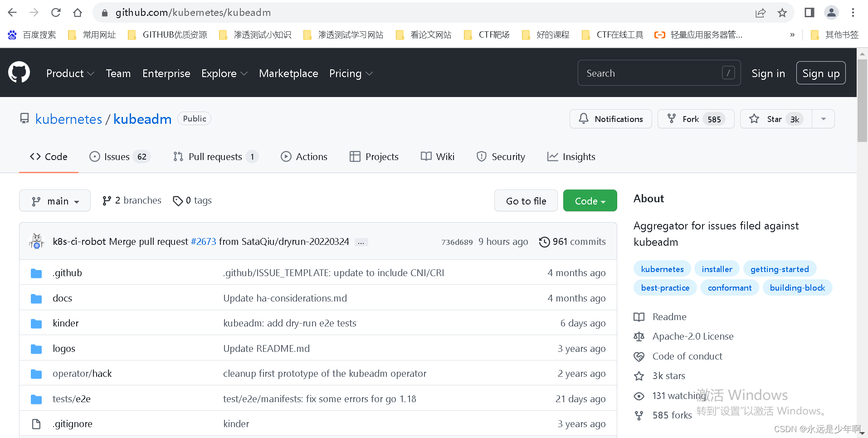Open the main branch selector dropdown
868x438 pixels.
click(x=55, y=201)
